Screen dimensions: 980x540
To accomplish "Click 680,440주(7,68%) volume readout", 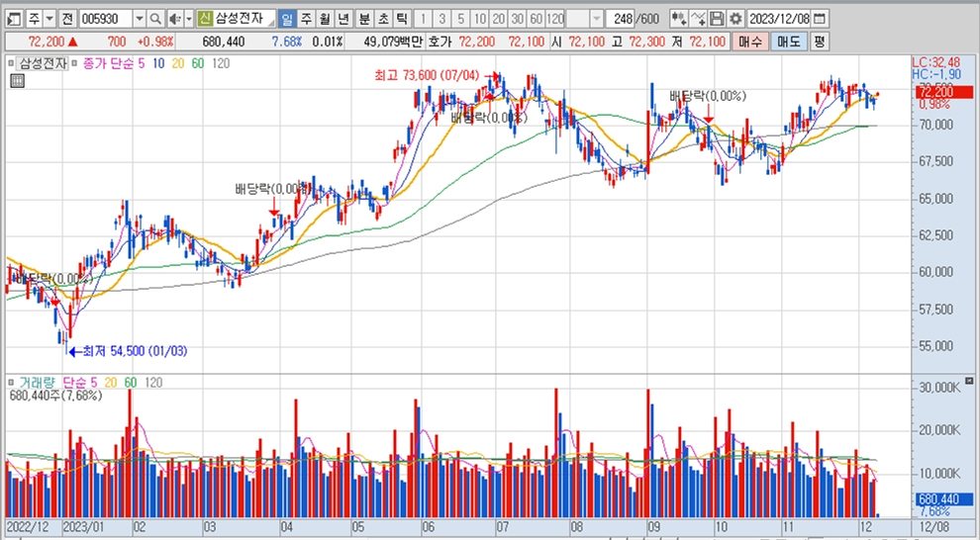I will coord(56,396).
